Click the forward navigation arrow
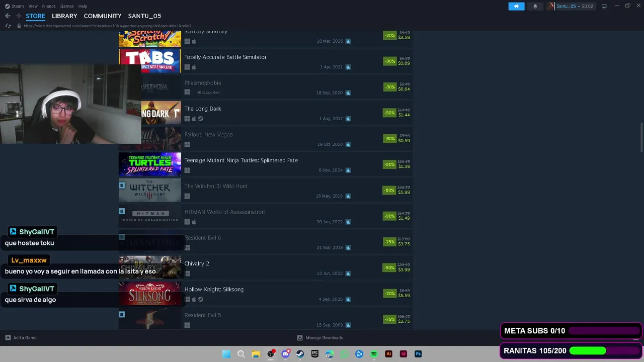This screenshot has width=644, height=362. [x=18, y=16]
